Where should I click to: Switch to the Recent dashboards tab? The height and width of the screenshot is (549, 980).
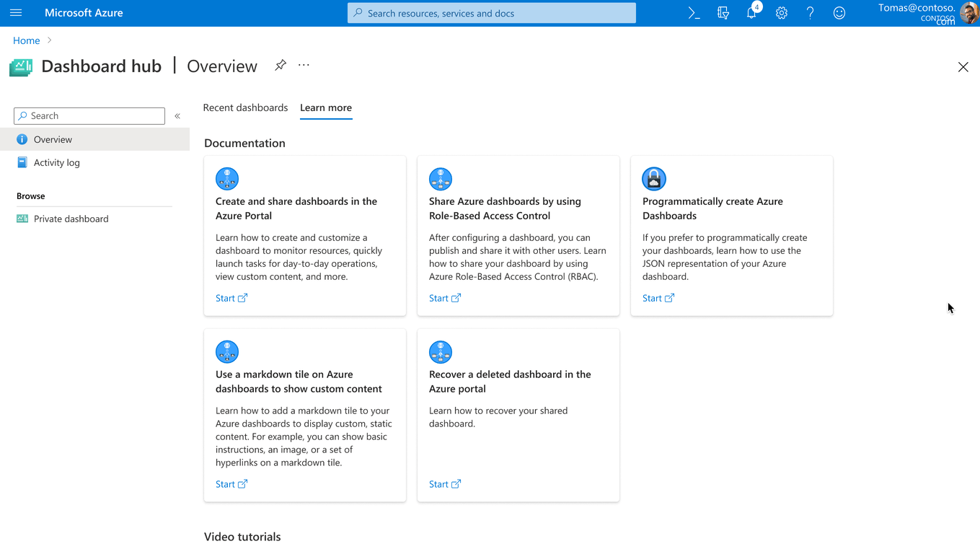pos(245,107)
